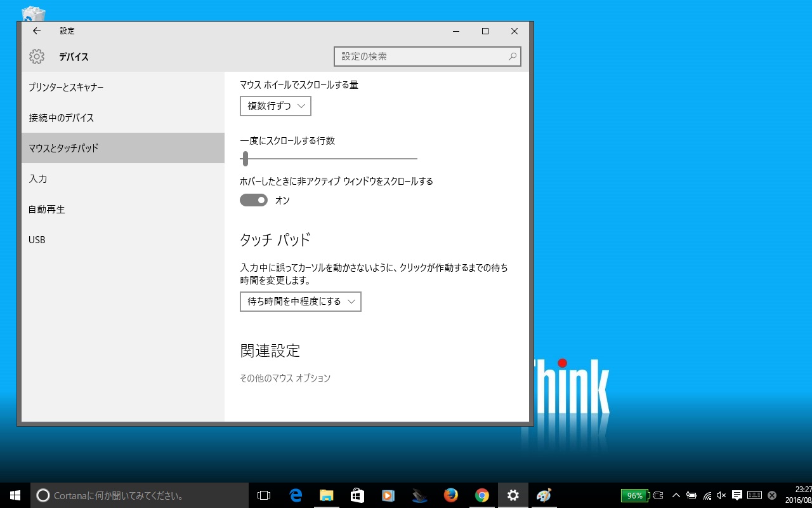Open Task View from the taskbar
The height and width of the screenshot is (508, 812).
tap(264, 495)
